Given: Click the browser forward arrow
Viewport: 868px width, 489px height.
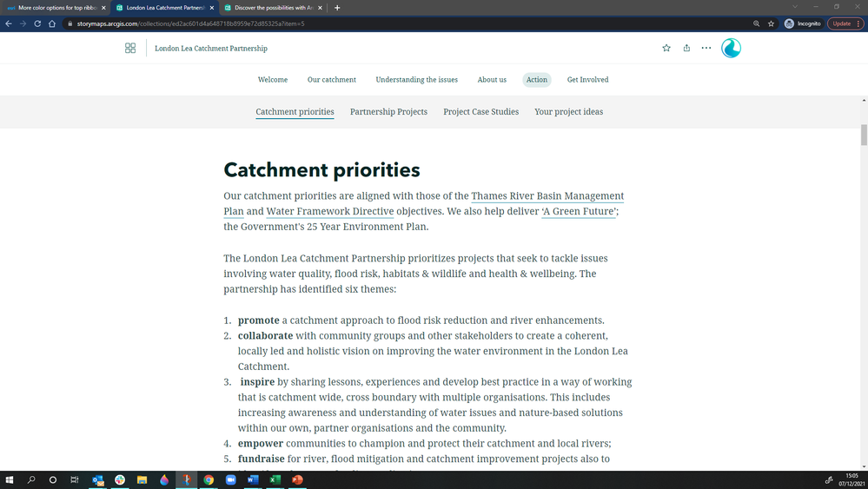Looking at the screenshot, I should 23,23.
